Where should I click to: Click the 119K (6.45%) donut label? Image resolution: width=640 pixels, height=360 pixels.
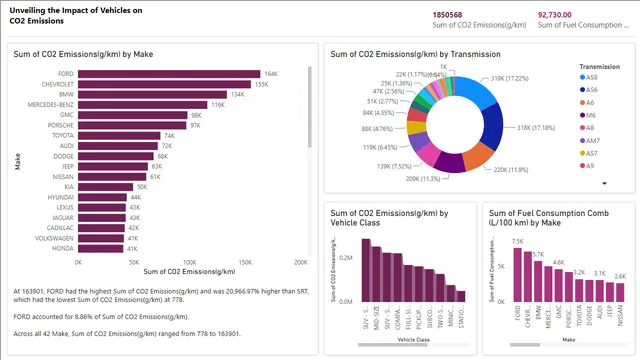(x=380, y=147)
